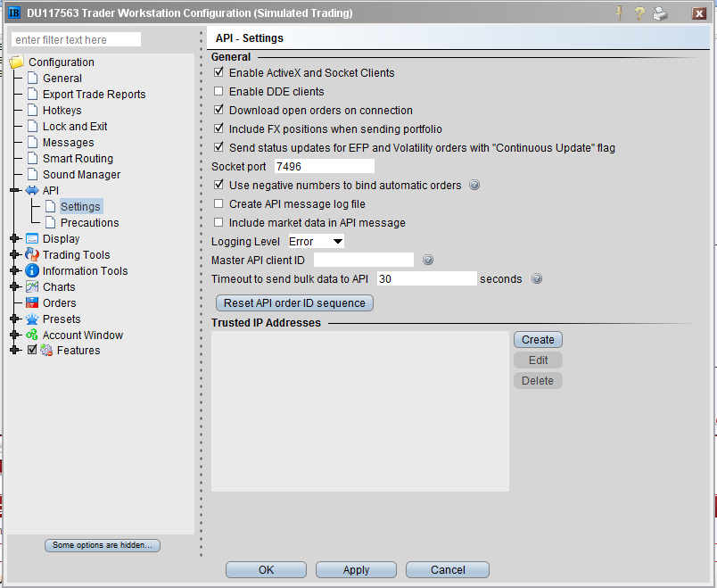This screenshot has height=588, width=717.
Task: Click the Orders icon in tree
Action: pos(32,302)
